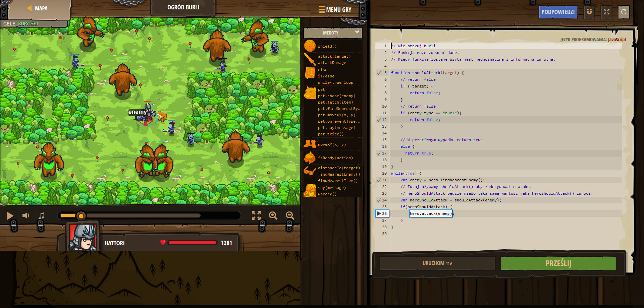The height and width of the screenshot is (308, 644).
Task: Zoom in on the game map
Action: pos(273,215)
